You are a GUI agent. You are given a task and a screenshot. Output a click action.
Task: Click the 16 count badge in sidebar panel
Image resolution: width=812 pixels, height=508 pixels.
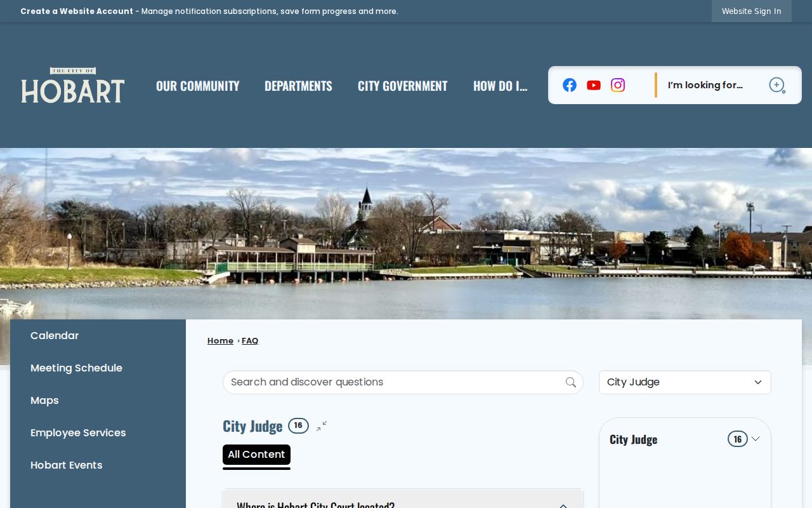coord(738,439)
